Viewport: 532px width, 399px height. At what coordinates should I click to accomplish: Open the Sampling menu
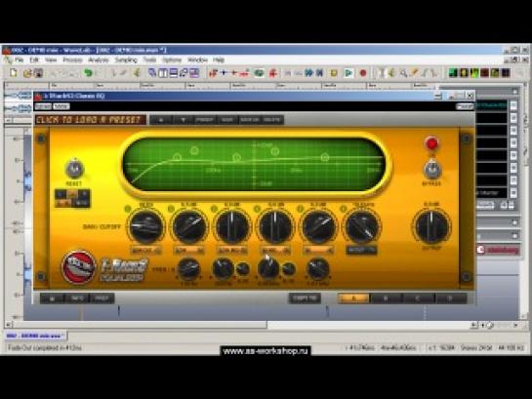(x=126, y=60)
